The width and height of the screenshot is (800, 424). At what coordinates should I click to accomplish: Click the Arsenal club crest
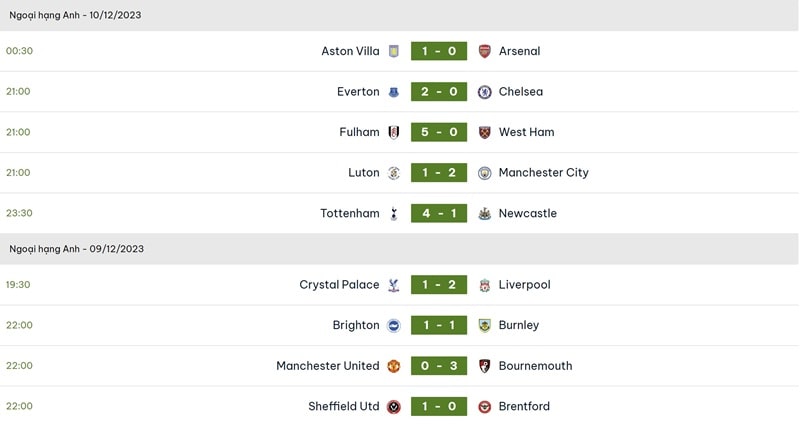485,51
